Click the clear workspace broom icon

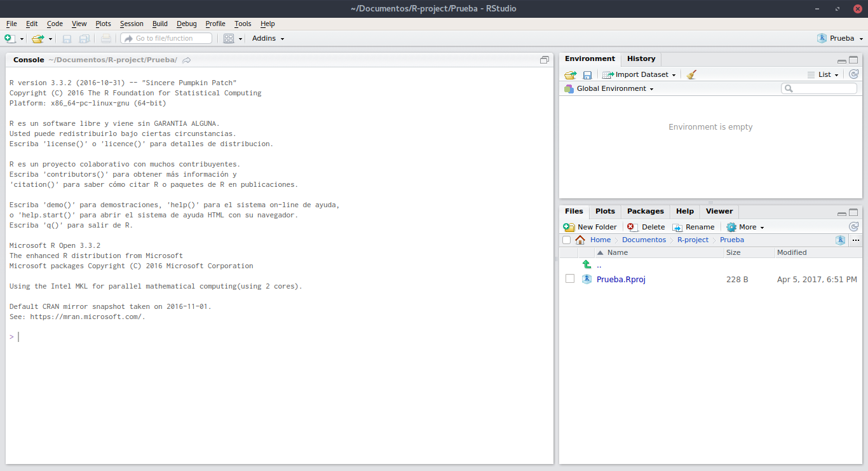(691, 74)
